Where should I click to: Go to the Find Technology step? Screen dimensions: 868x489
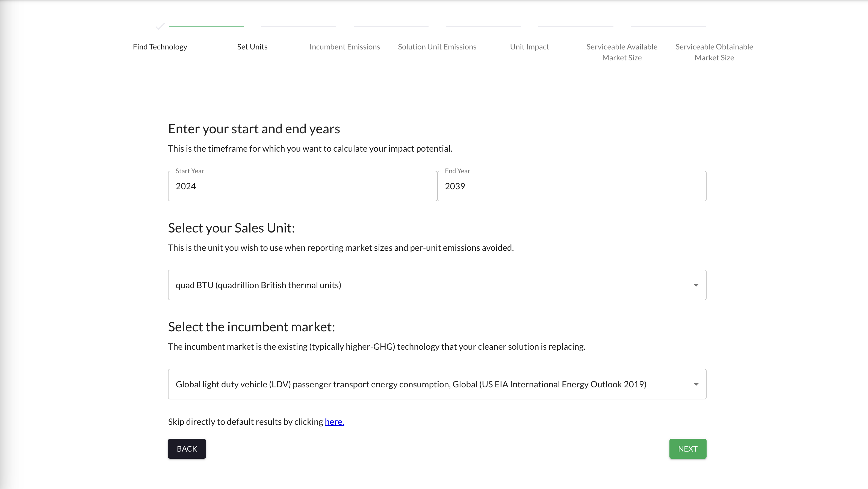point(160,47)
